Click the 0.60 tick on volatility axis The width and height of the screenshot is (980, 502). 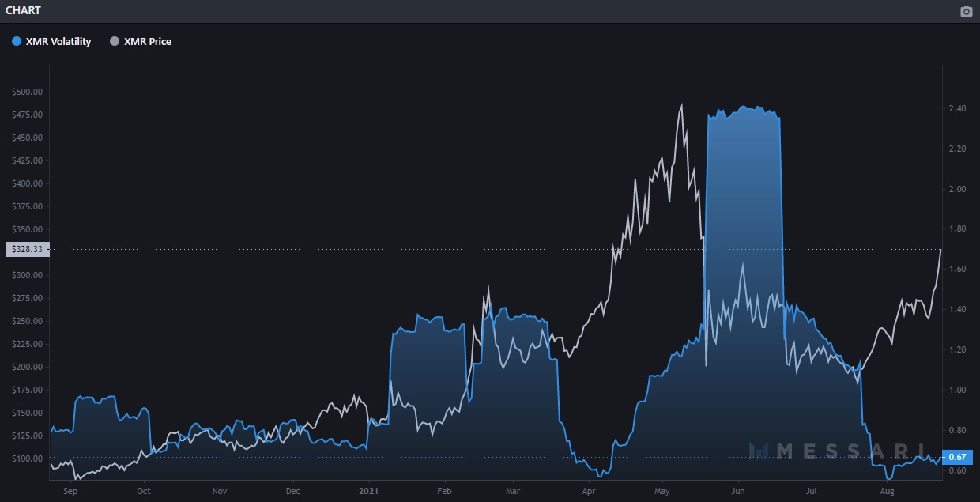point(957,471)
